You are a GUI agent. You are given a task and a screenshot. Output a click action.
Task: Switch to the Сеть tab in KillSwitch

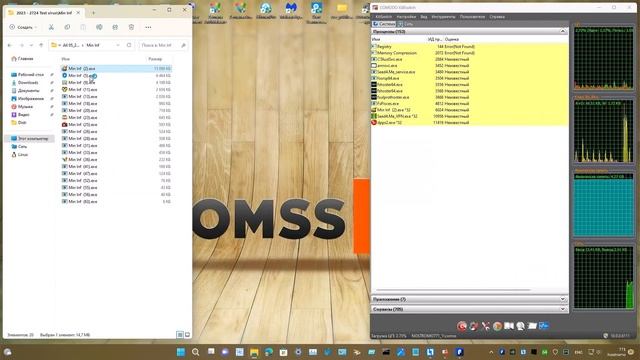(x=406, y=24)
